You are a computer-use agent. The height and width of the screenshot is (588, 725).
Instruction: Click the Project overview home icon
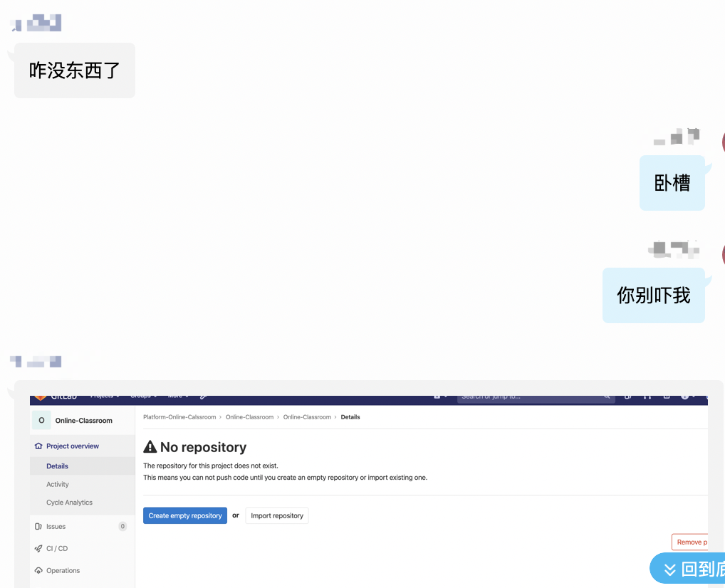(38, 446)
